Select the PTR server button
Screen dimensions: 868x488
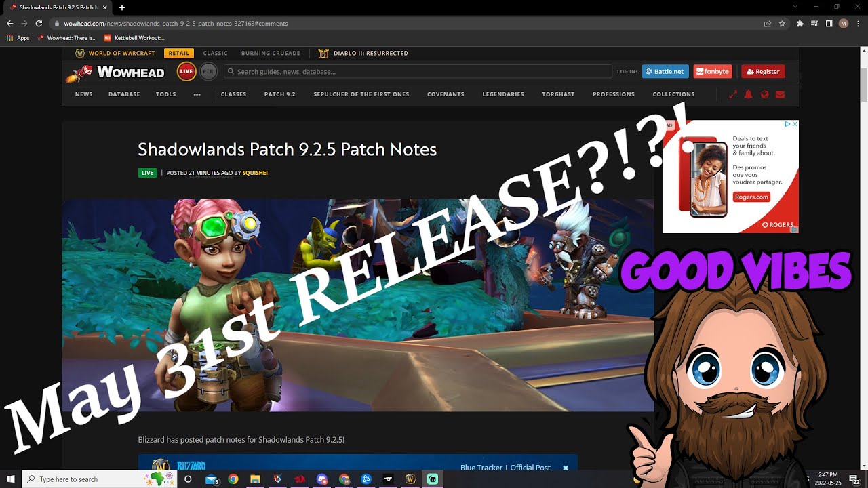(x=208, y=71)
